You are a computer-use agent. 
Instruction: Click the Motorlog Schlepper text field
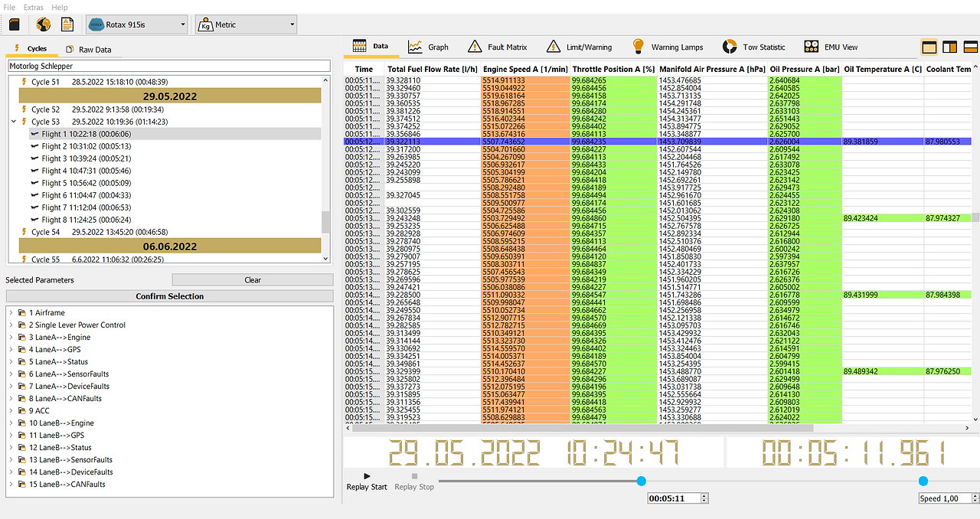[168, 67]
